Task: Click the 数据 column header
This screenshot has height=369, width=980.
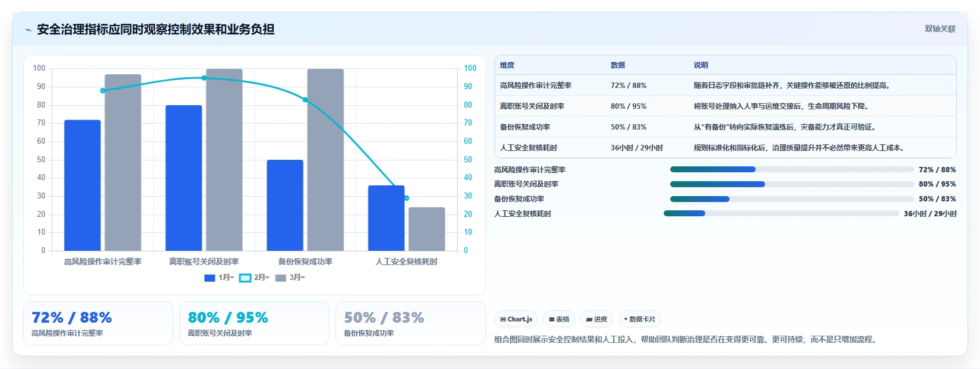Action: point(618,65)
